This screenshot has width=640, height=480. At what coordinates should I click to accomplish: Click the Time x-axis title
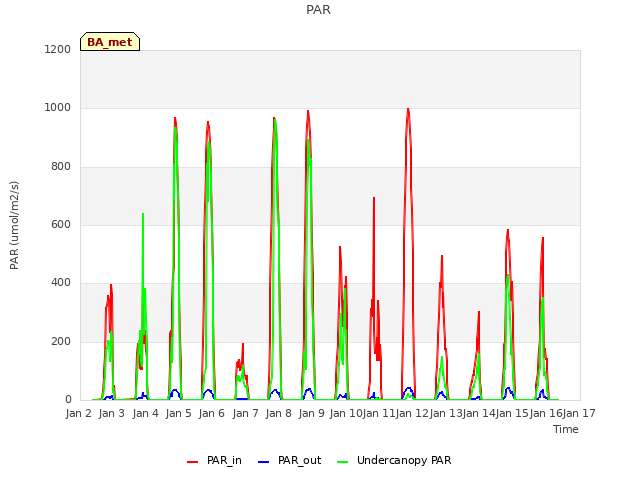(x=566, y=429)
